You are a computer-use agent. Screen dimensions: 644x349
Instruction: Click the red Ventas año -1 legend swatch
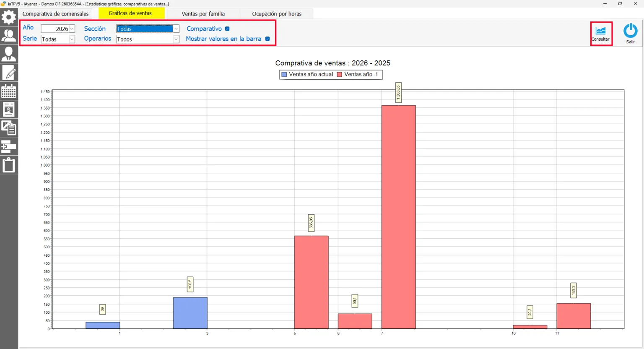point(340,75)
